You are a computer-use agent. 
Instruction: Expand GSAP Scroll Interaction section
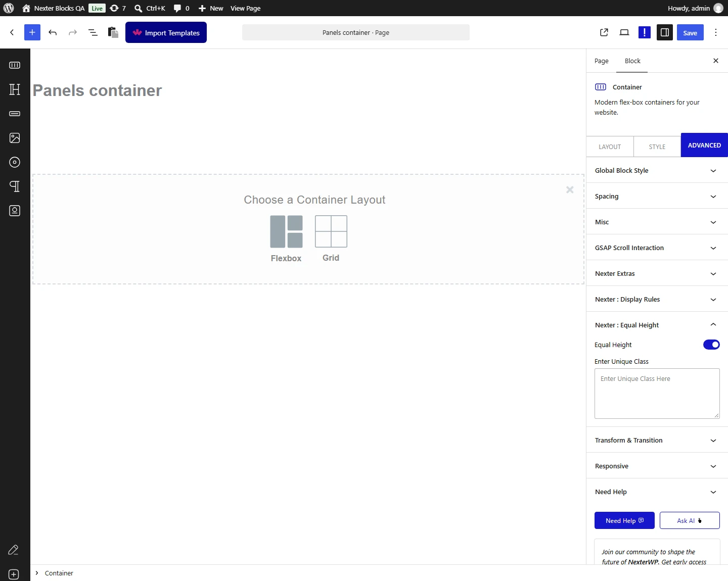click(x=657, y=248)
